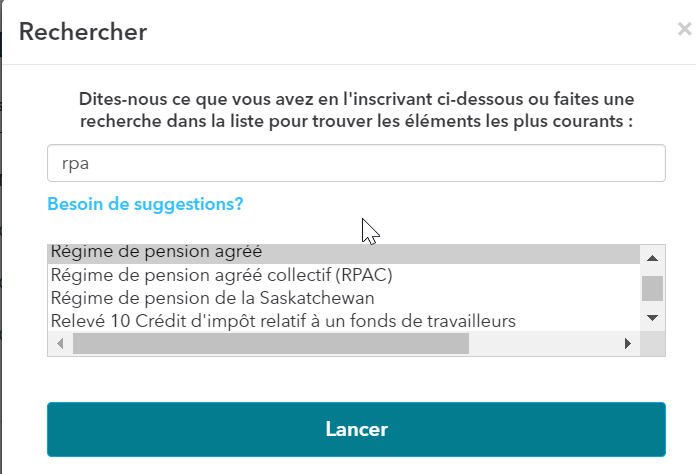The image size is (696, 474).
Task: Click the dimmed backdrop left of dialog
Action: (2, 250)
